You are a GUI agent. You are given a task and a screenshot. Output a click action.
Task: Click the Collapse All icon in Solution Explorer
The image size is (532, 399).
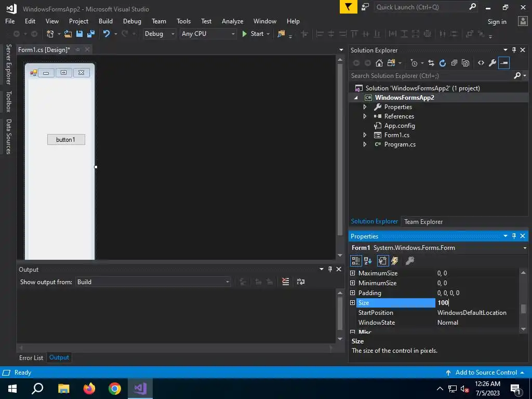(454, 63)
